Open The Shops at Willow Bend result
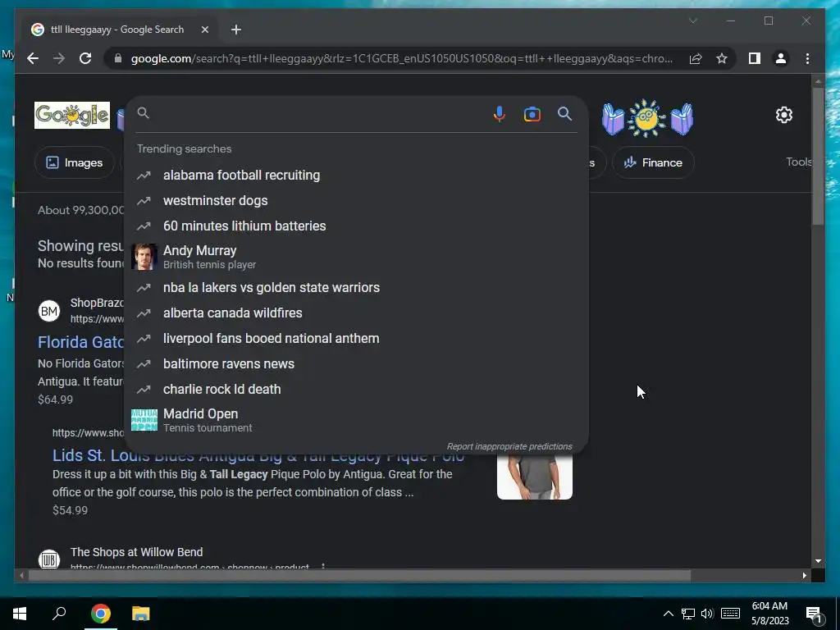The height and width of the screenshot is (630, 840). click(x=137, y=552)
